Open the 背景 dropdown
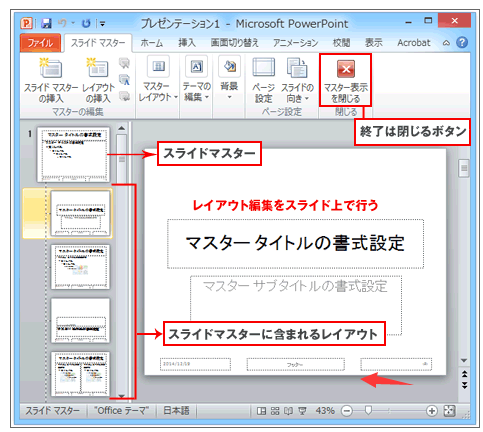This screenshot has height=432, width=483. [x=229, y=78]
